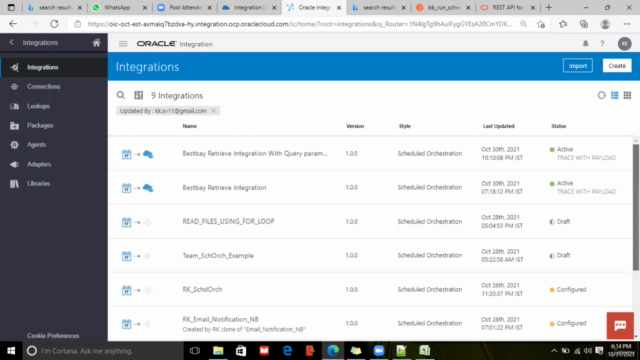The width and height of the screenshot is (640, 360).
Task: Remove the Updated By filter chip
Action: [213, 111]
